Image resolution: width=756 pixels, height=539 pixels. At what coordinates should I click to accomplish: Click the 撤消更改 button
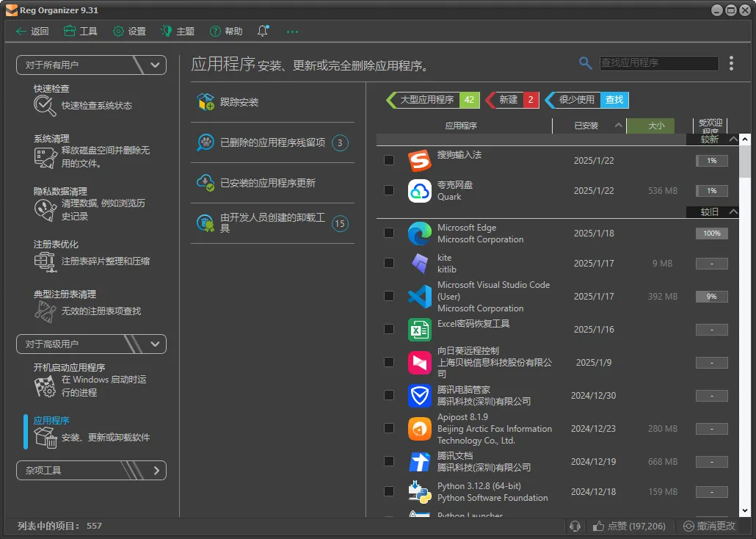point(710,526)
